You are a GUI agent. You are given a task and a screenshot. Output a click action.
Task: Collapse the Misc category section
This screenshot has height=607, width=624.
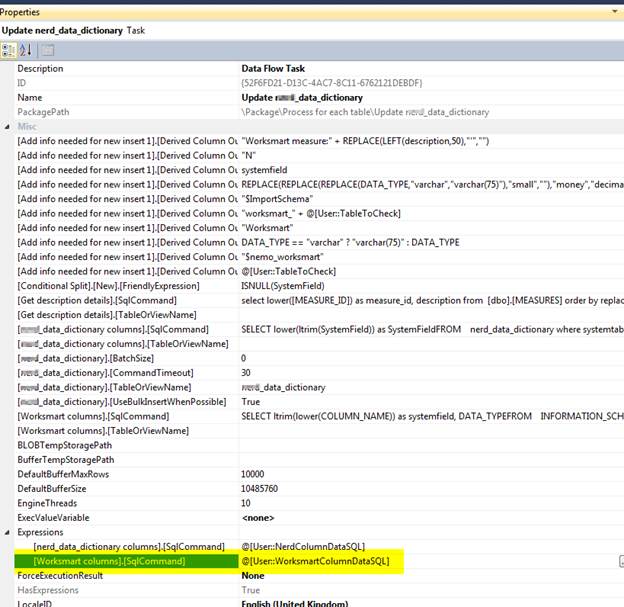[7, 126]
